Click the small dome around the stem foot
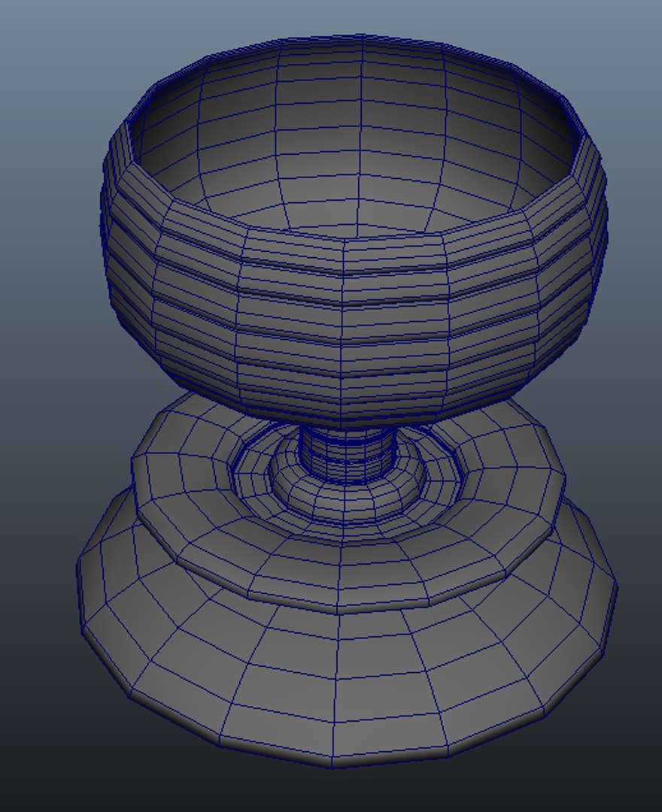The width and height of the screenshot is (662, 812). click(x=346, y=500)
